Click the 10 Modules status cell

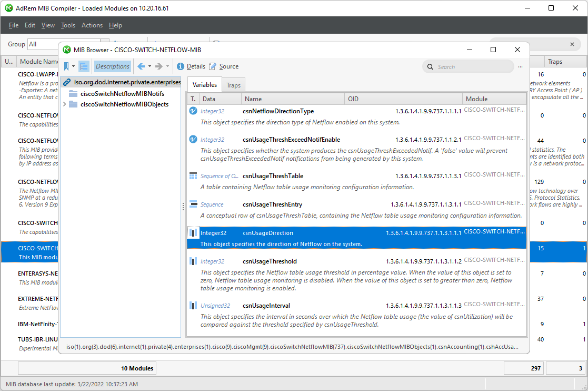[x=87, y=368]
